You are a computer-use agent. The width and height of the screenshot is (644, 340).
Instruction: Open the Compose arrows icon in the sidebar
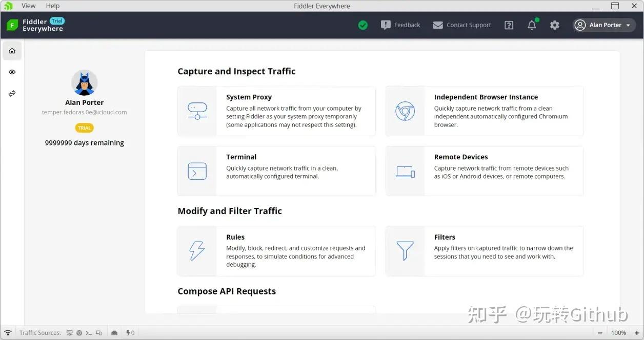click(x=12, y=94)
